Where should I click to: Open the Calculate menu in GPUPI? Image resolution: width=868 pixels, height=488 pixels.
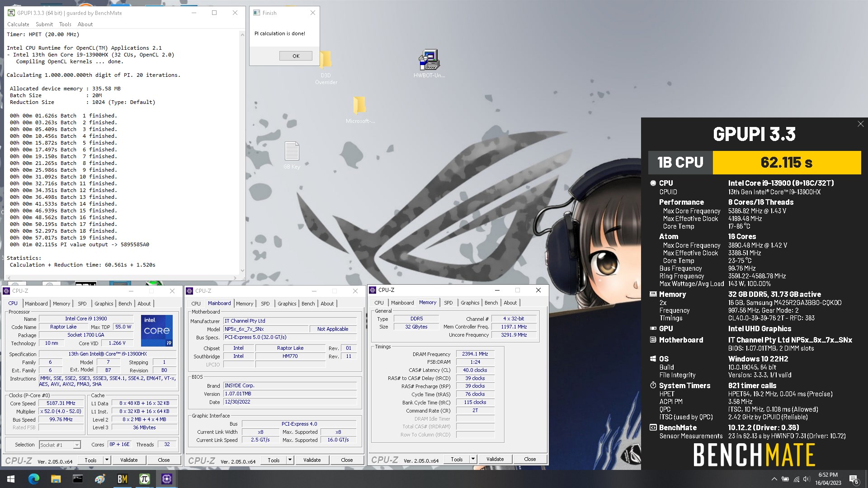[x=18, y=24]
